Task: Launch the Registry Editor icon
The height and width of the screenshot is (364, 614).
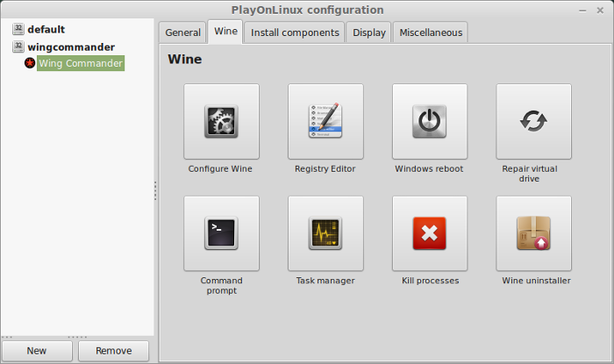Action: pos(325,121)
